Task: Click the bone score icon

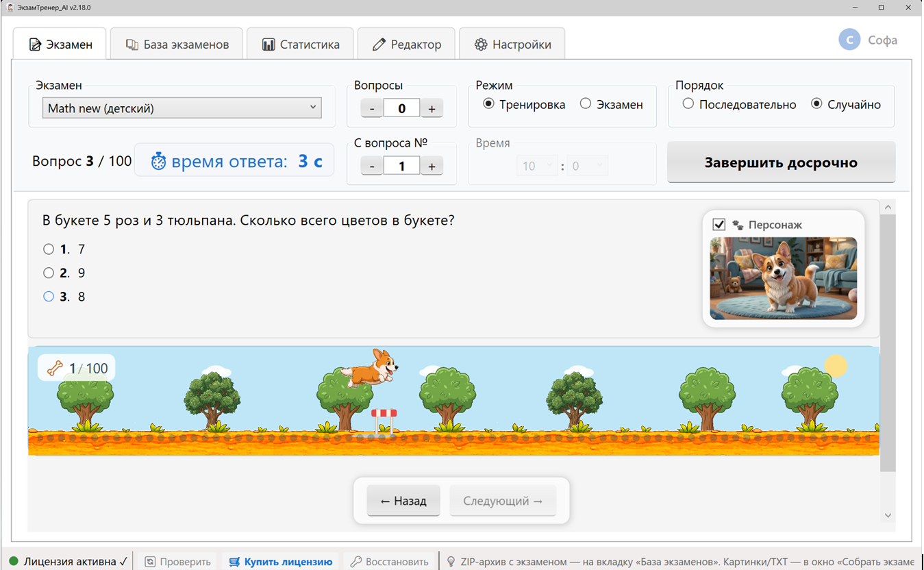Action: coord(55,369)
